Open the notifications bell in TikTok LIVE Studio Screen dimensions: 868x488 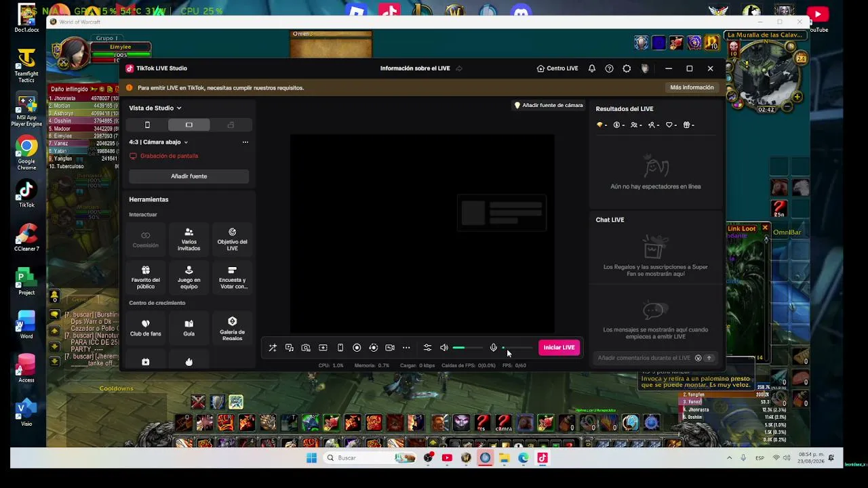coord(592,68)
